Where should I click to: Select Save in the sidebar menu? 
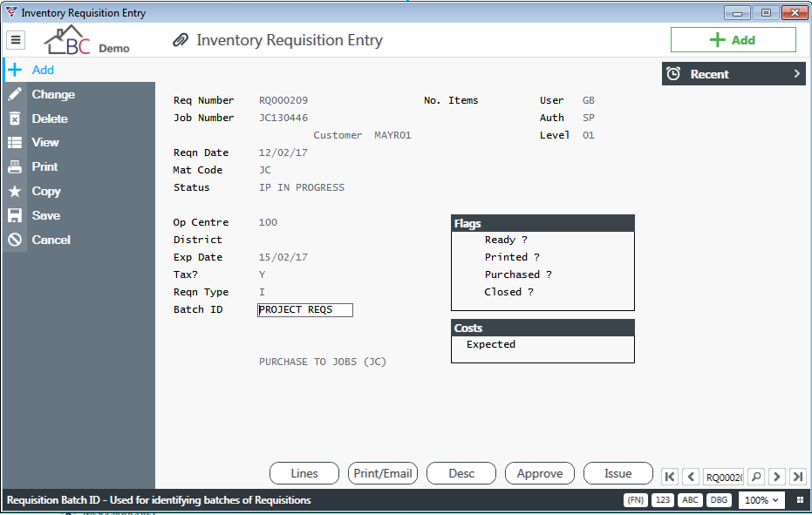[78, 215]
